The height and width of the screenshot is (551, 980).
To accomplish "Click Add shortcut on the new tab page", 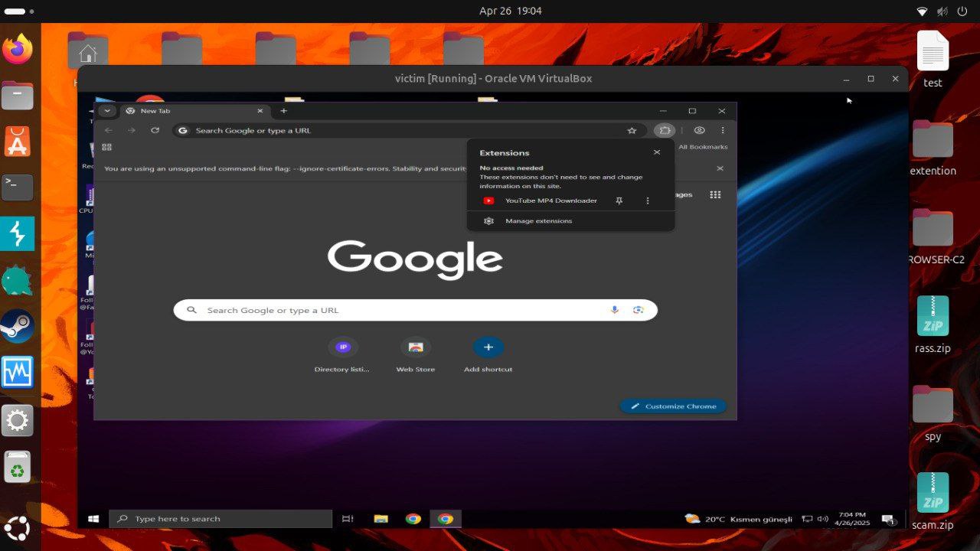I will pyautogui.click(x=488, y=356).
